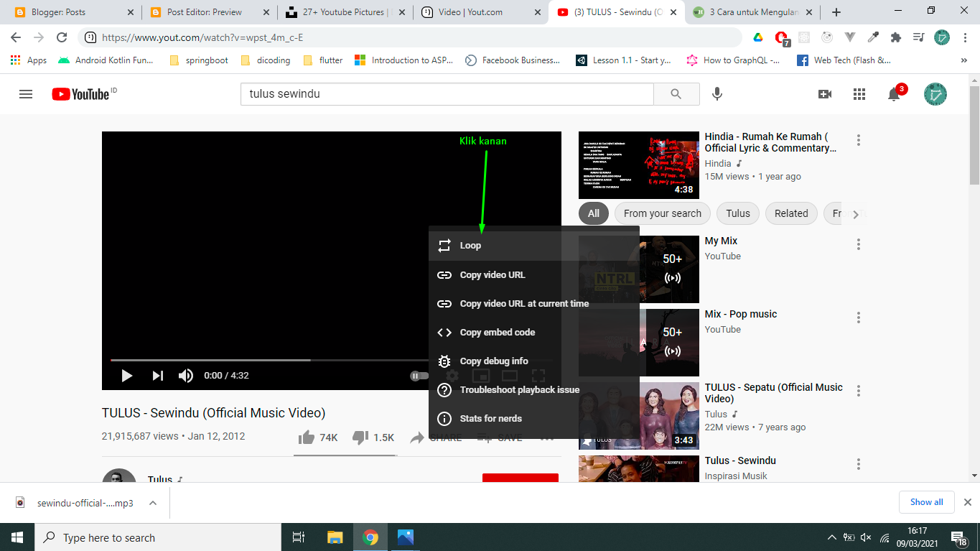This screenshot has width=980, height=551.
Task: Open TULUS - Sepatu (Official Music Video) title
Action: click(x=774, y=393)
